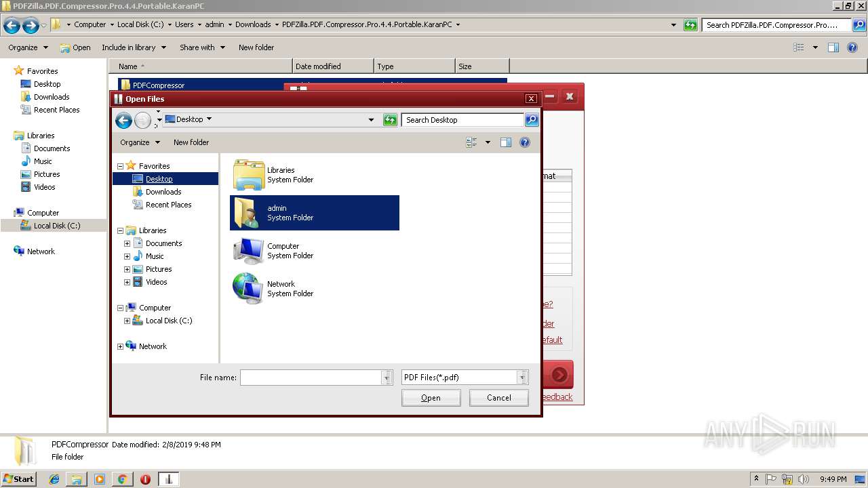This screenshot has width=868, height=488.
Task: Open the file type PDF Files dropdown
Action: (x=522, y=378)
